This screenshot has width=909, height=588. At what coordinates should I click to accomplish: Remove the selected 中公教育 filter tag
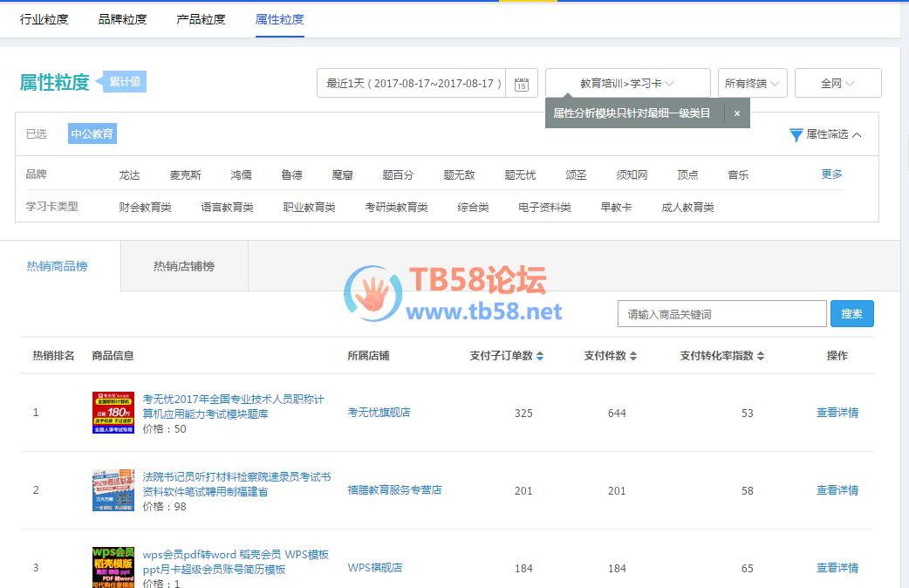click(92, 134)
